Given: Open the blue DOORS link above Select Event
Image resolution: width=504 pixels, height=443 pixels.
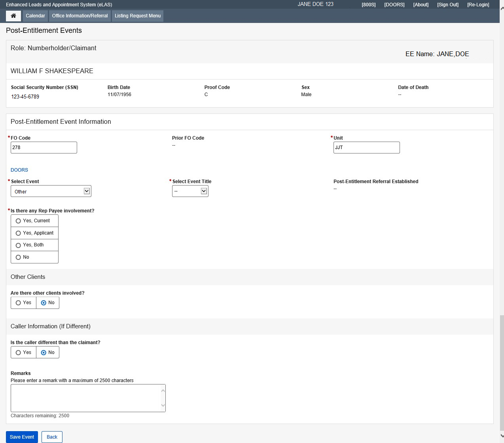Looking at the screenshot, I should [x=19, y=170].
